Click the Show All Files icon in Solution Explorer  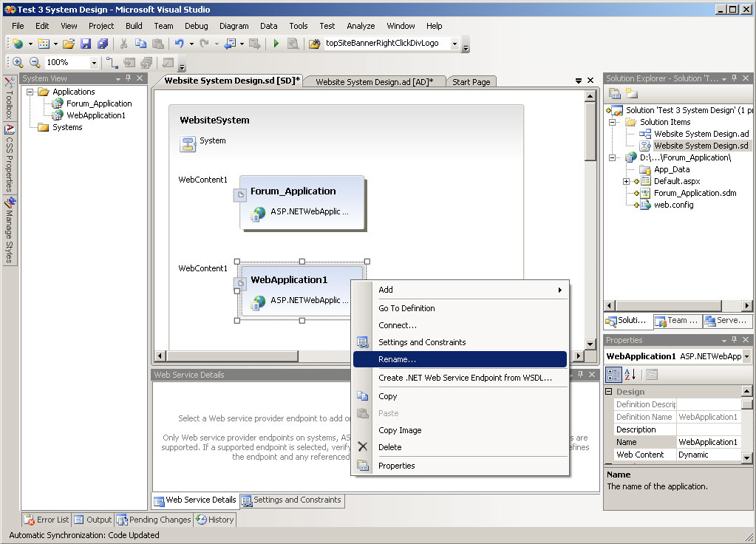[632, 94]
